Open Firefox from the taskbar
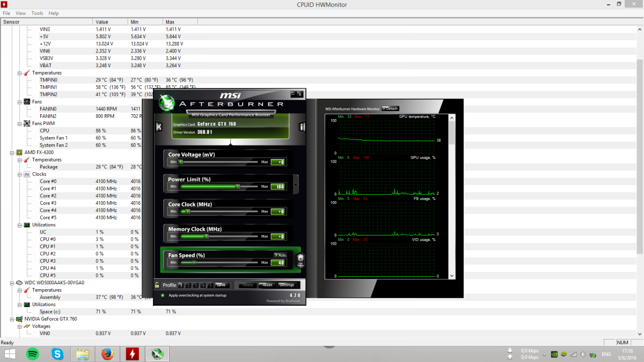Screen dimensions: 644x362 (107, 354)
